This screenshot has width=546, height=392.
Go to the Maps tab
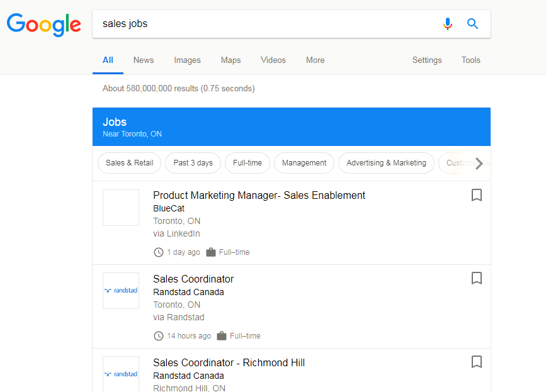coord(231,60)
